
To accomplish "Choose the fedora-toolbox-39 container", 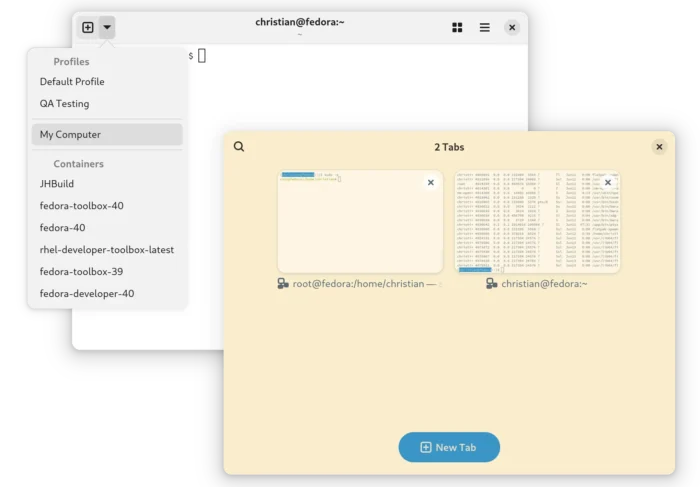I will click(82, 272).
